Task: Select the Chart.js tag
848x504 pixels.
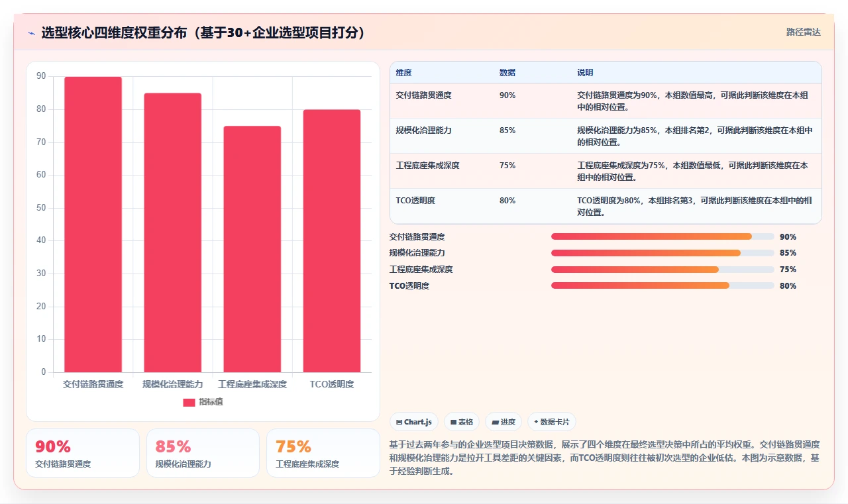Action: click(413, 422)
